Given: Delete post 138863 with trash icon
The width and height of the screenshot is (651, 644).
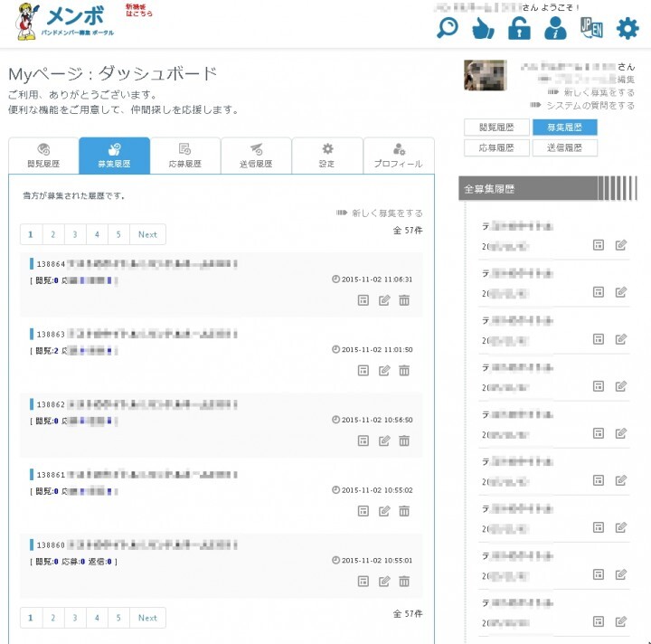Looking at the screenshot, I should coord(404,370).
